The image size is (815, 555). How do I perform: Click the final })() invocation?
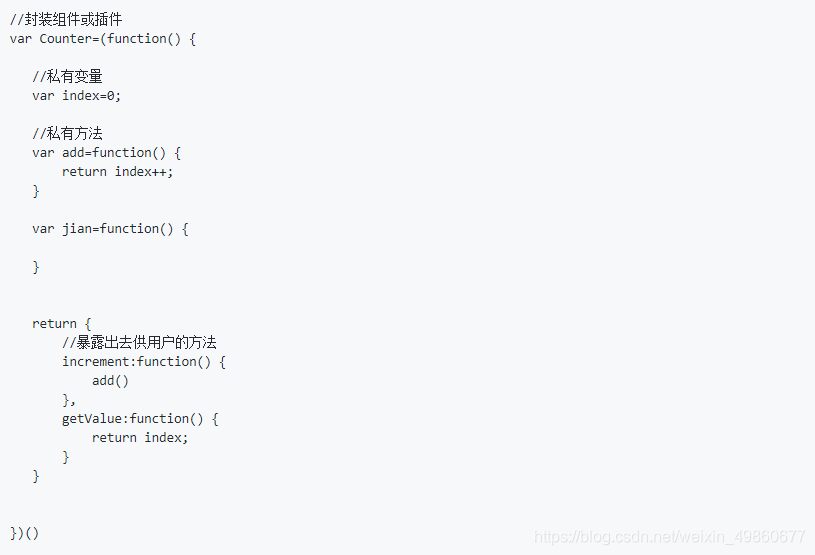click(x=24, y=533)
